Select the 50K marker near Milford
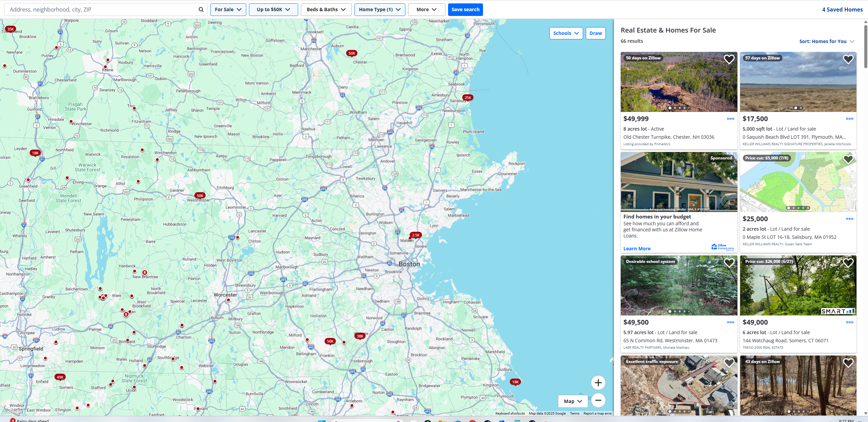 pos(330,341)
